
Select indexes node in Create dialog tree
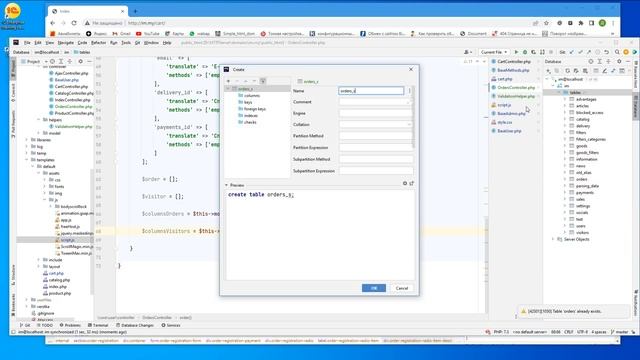pyautogui.click(x=251, y=116)
